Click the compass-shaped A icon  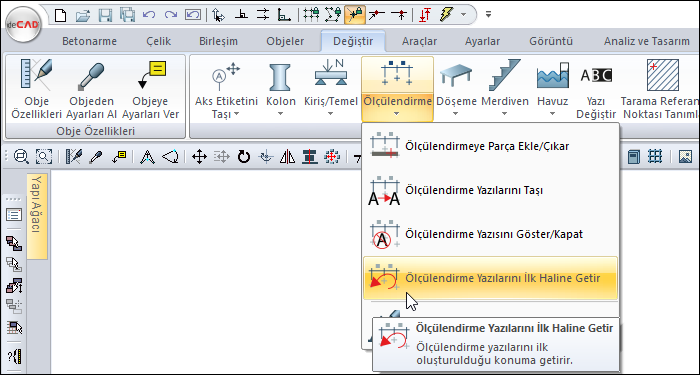tap(147, 156)
